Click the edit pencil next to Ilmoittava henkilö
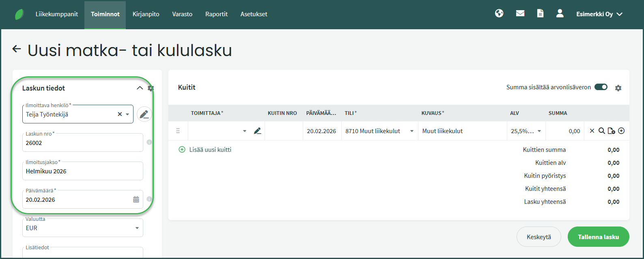The height and width of the screenshot is (259, 644). [x=144, y=114]
